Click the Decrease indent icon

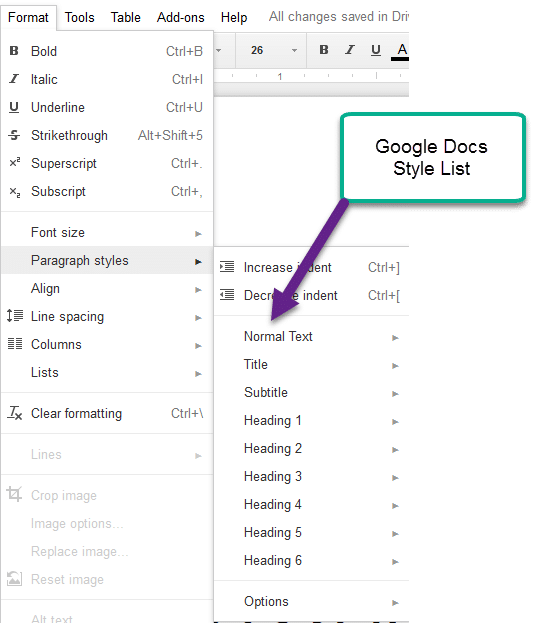pyautogui.click(x=227, y=295)
